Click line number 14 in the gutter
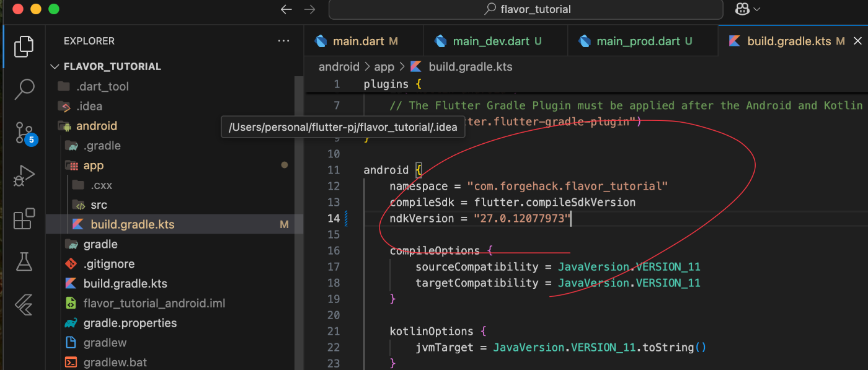This screenshot has width=868, height=370. pyautogui.click(x=333, y=218)
